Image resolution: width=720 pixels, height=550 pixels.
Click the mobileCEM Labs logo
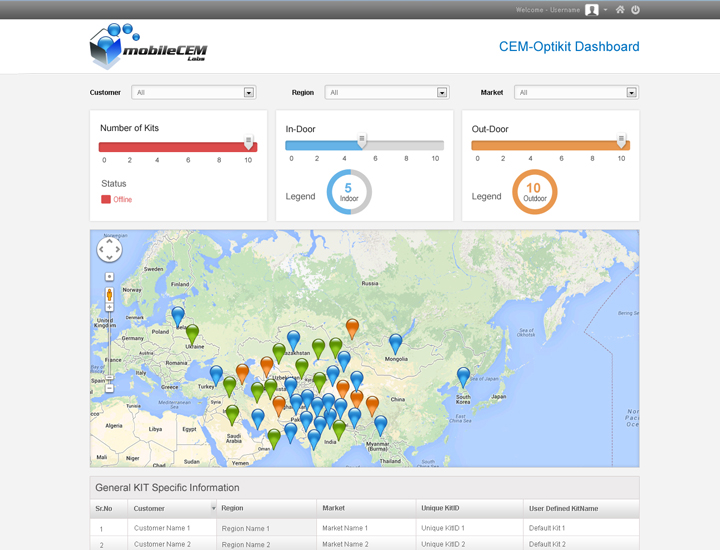pyautogui.click(x=148, y=46)
